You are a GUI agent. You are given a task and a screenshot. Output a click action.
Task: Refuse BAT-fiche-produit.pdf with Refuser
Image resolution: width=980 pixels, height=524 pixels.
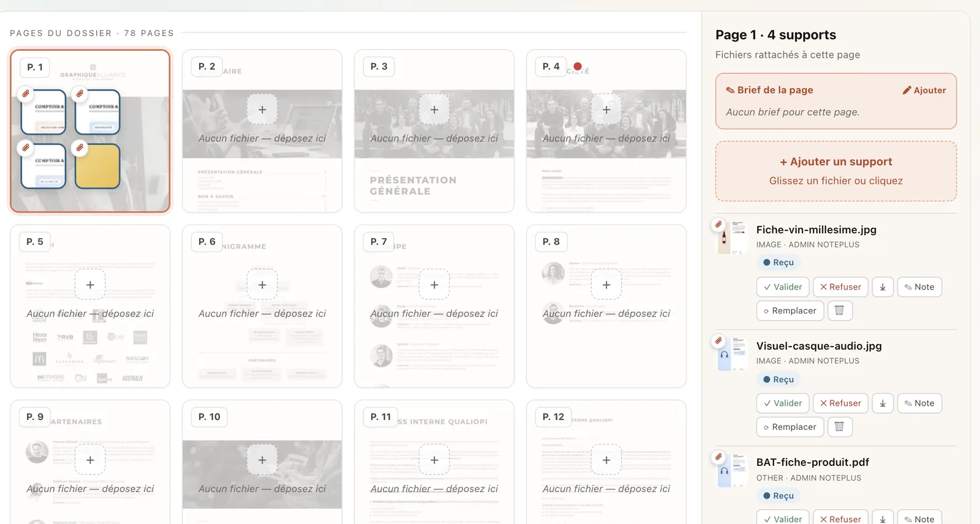tap(840, 518)
